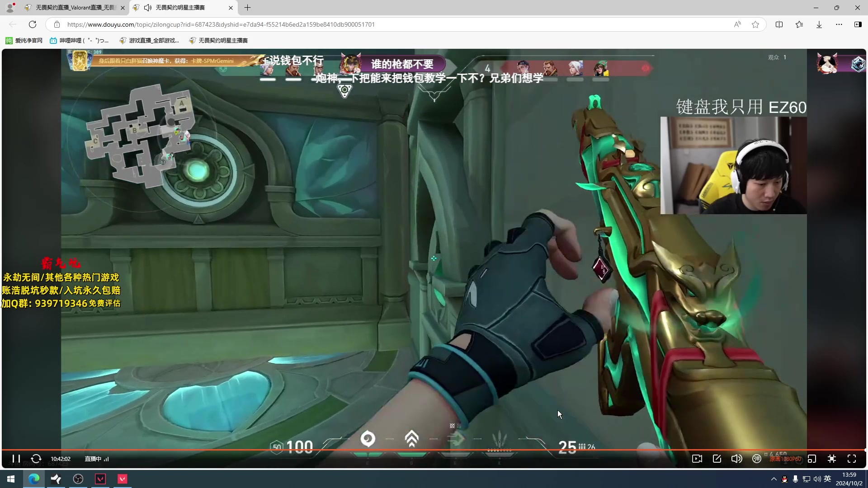The height and width of the screenshot is (488, 868).
Task: Open split screen view
Action: (x=779, y=24)
